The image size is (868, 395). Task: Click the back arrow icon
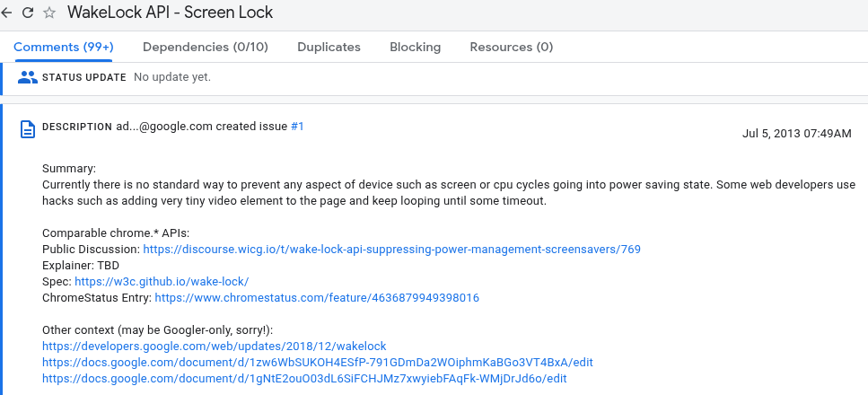click(x=7, y=13)
